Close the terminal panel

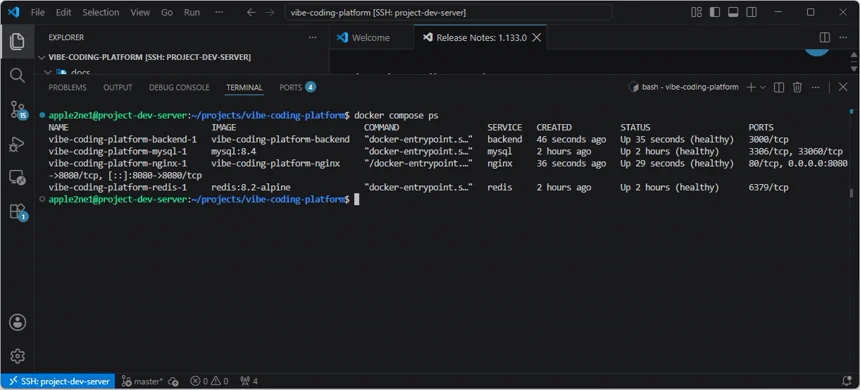[843, 87]
